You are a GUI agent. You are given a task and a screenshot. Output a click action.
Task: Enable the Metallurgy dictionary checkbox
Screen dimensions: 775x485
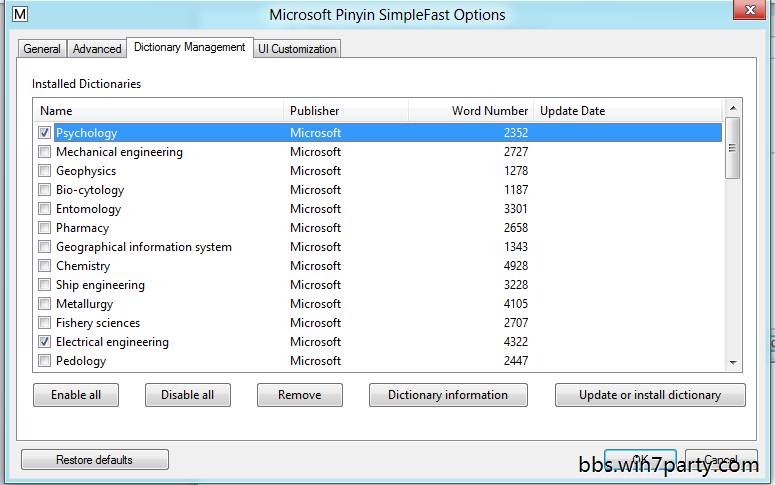coord(44,304)
